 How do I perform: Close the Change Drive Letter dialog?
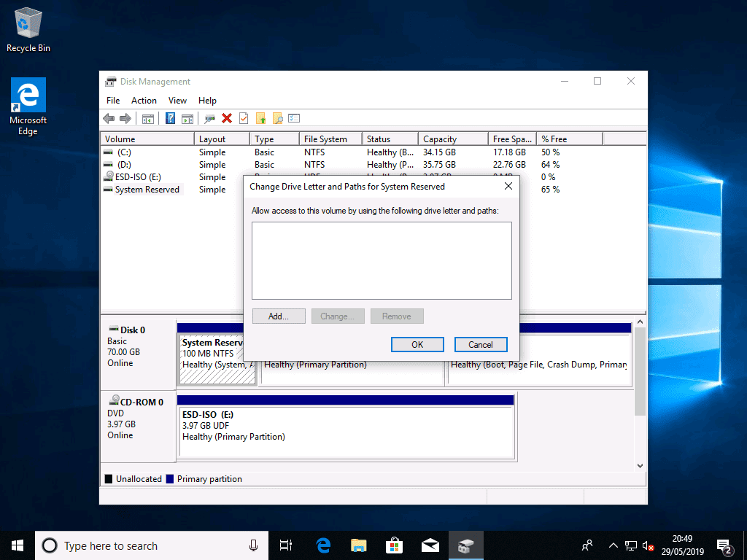point(508,186)
